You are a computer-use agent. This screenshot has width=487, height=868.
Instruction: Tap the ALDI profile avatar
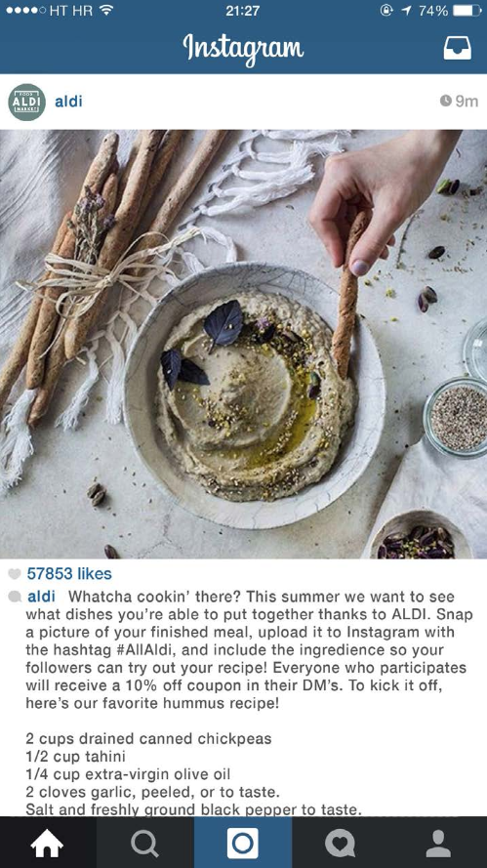tap(26, 102)
